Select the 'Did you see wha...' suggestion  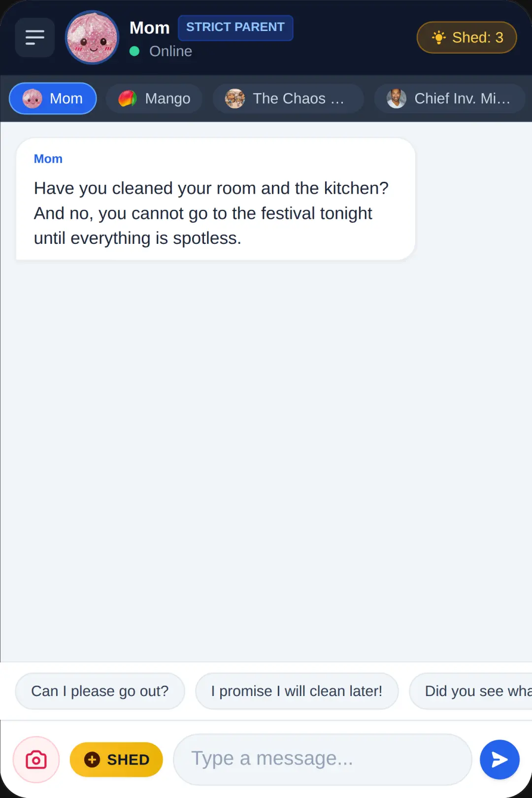[x=471, y=691]
